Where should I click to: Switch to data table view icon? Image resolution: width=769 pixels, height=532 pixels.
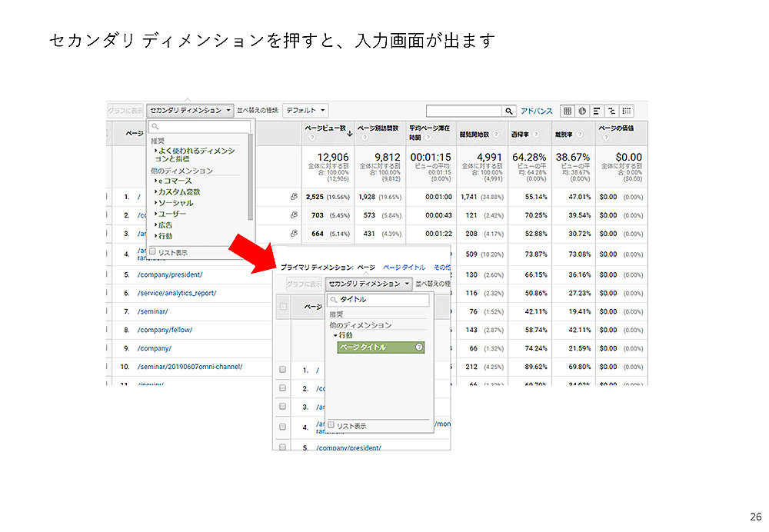(568, 111)
